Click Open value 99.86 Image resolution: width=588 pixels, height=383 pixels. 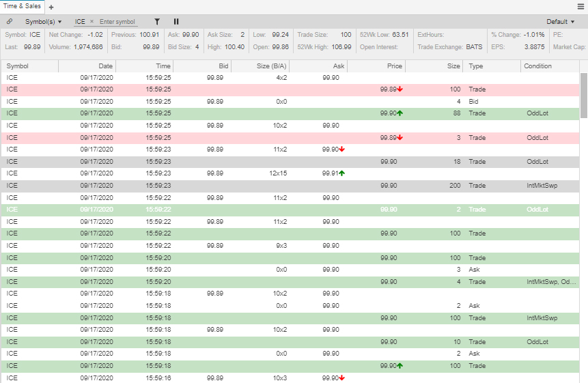(x=281, y=47)
